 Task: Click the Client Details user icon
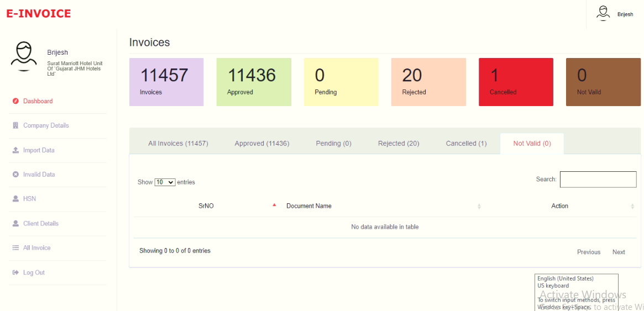pyautogui.click(x=15, y=224)
